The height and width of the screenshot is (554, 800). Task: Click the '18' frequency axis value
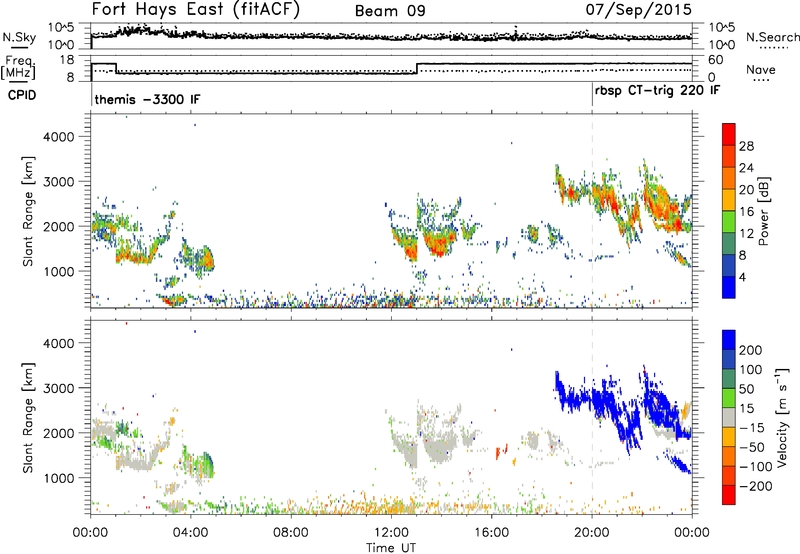[68, 60]
